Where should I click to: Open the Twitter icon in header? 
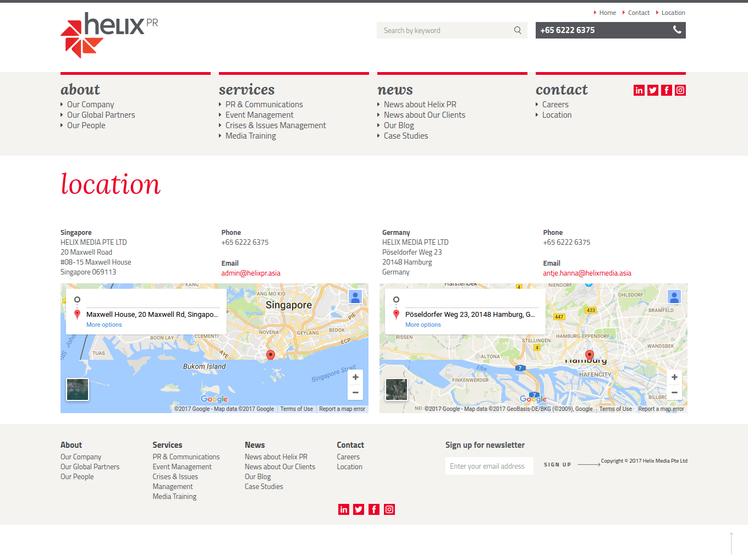coord(653,90)
